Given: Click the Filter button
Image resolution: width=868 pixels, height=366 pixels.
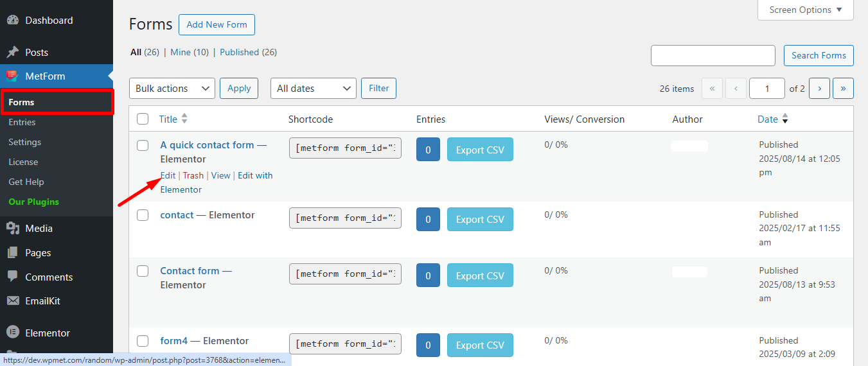Looking at the screenshot, I should 378,89.
